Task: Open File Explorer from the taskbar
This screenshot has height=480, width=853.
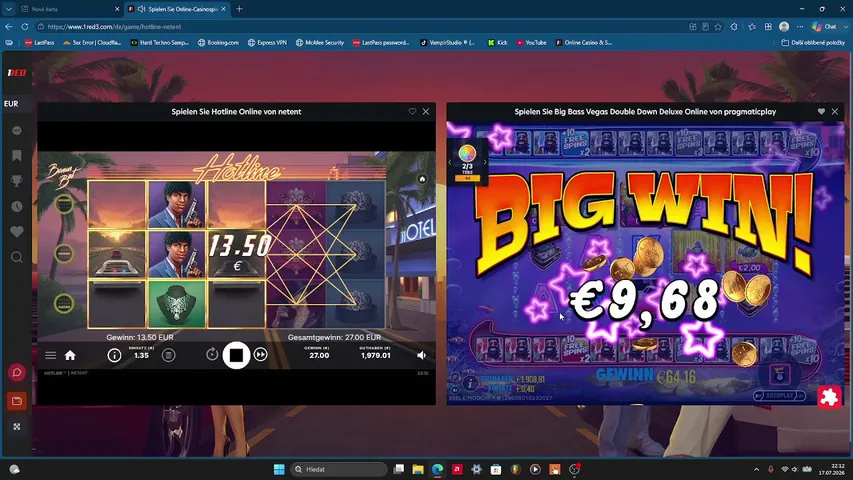Action: pos(418,469)
